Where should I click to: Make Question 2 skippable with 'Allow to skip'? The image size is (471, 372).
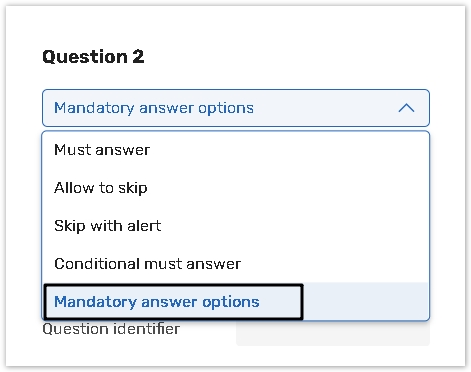(x=236, y=188)
